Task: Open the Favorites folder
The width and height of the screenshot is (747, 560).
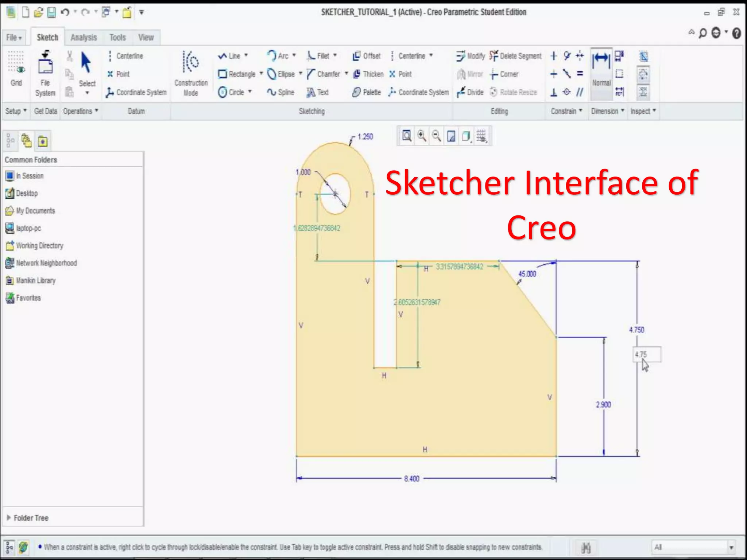Action: pos(23,298)
